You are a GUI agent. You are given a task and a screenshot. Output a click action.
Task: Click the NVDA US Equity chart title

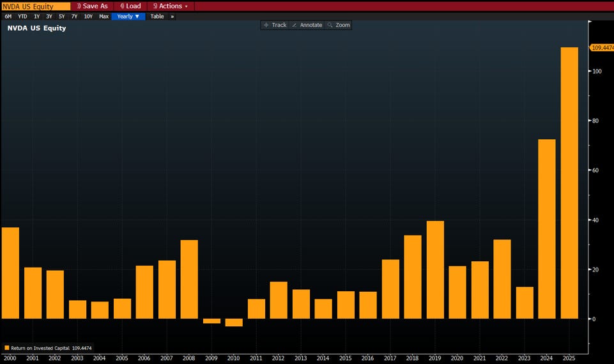pos(36,28)
